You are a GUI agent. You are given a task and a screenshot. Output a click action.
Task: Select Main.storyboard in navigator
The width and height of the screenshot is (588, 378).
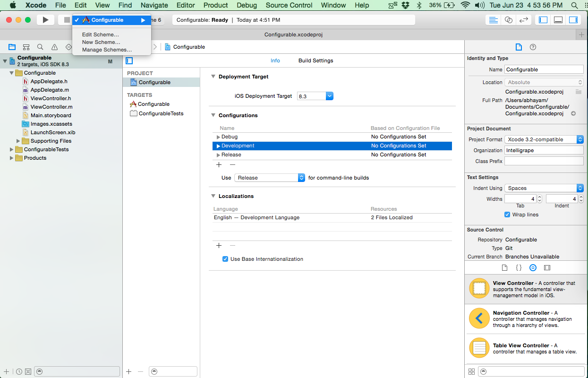(51, 115)
